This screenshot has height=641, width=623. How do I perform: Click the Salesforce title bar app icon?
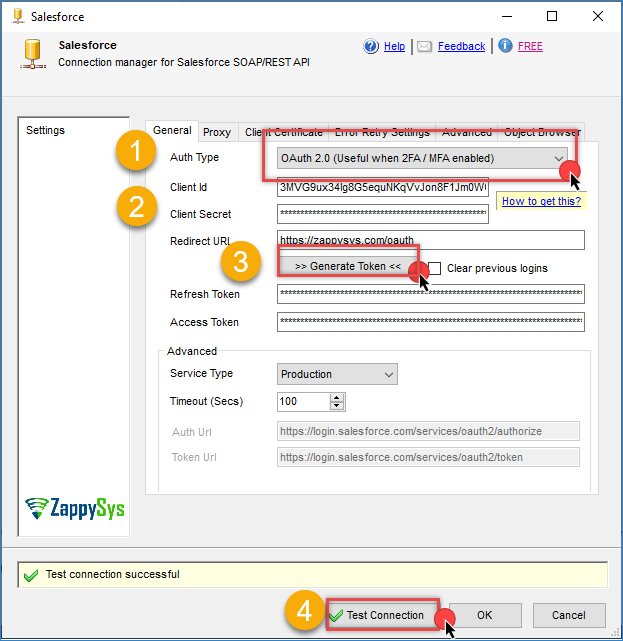coord(18,16)
